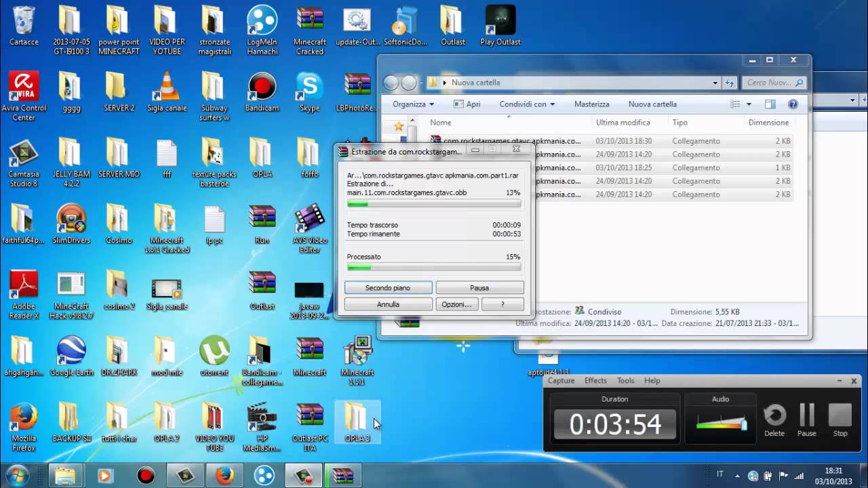
Task: Select the Skype desktop icon
Action: (x=309, y=92)
